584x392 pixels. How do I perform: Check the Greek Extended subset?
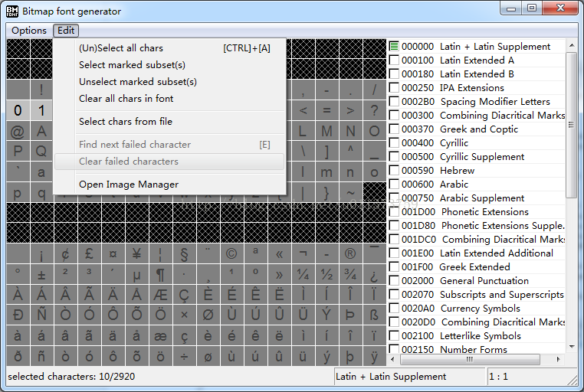click(x=394, y=267)
